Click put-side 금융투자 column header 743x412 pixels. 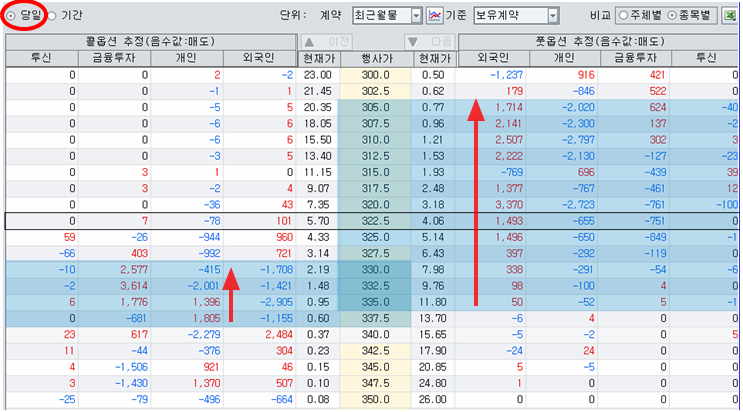[x=636, y=58]
